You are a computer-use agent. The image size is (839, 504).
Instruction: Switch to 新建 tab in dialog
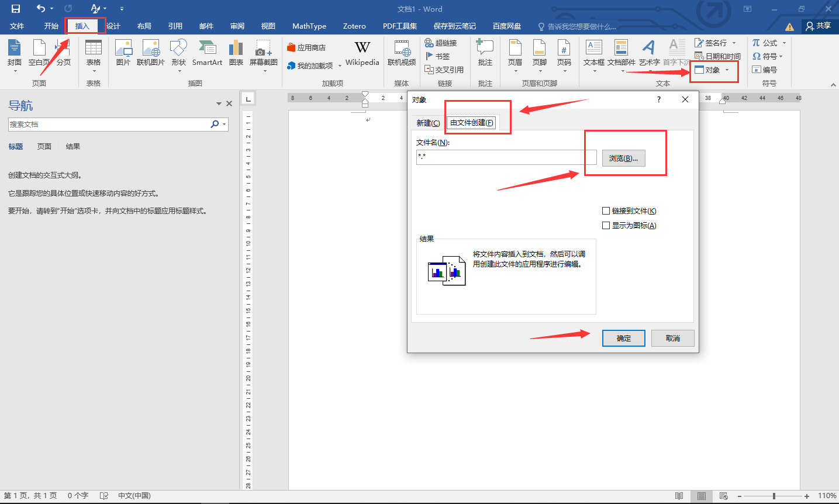pos(428,123)
